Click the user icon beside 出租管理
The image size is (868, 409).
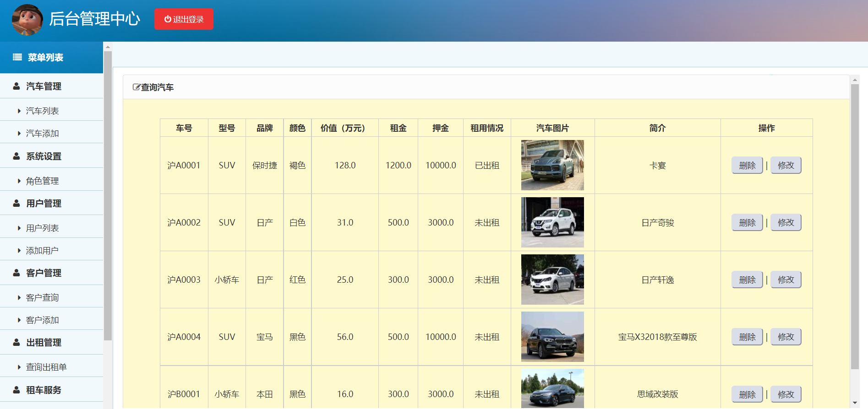[x=16, y=342]
